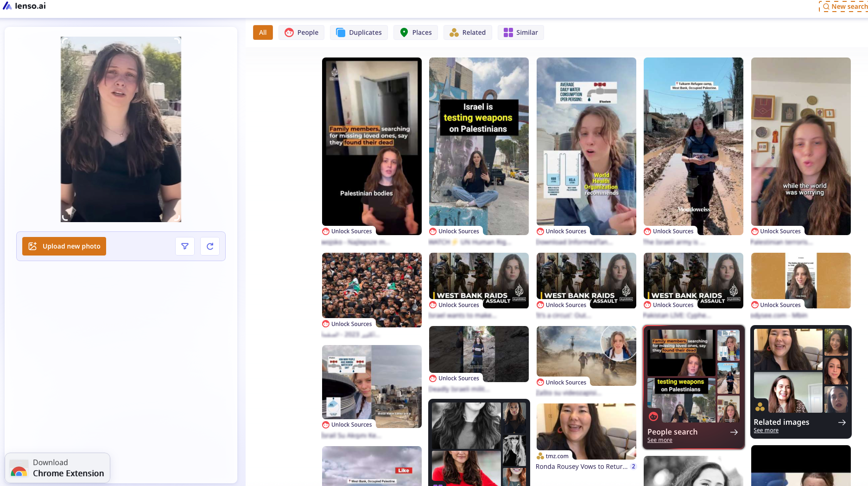Click the refresh search icon

pos(210,246)
